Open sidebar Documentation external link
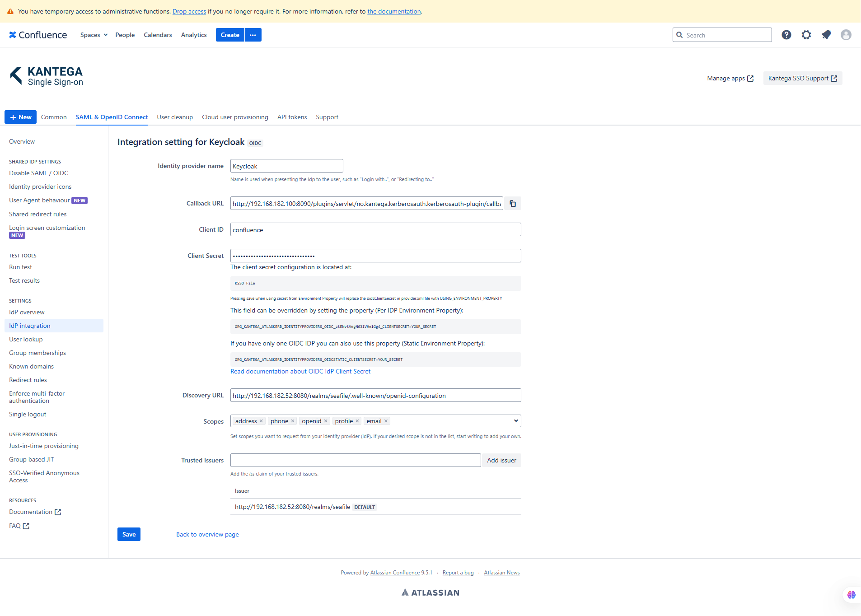The width and height of the screenshot is (861, 616). click(35, 512)
